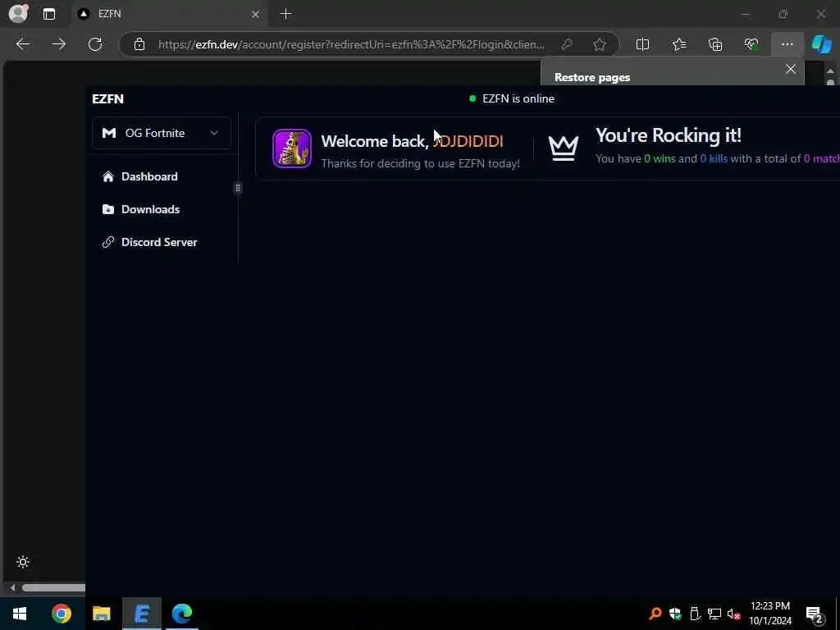Open the network tray icon
The height and width of the screenshot is (630, 840).
[x=714, y=614]
